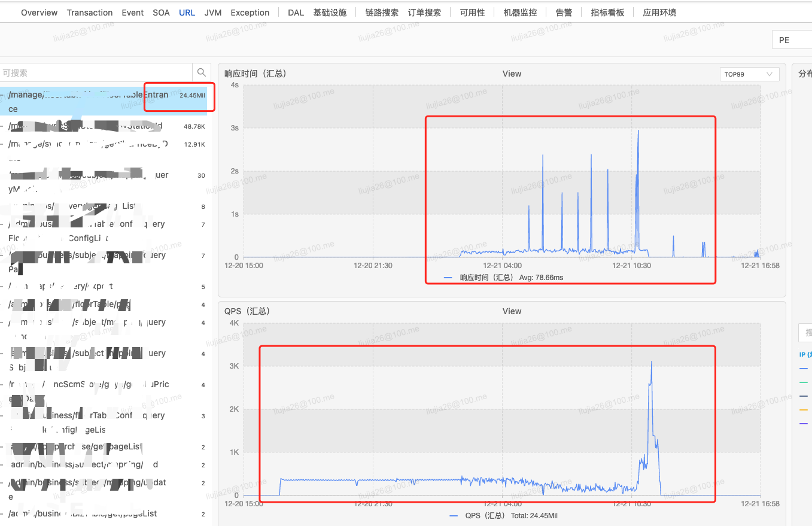Image resolution: width=812 pixels, height=526 pixels.
Task: Select the URL row with count 8
Action: click(104, 206)
